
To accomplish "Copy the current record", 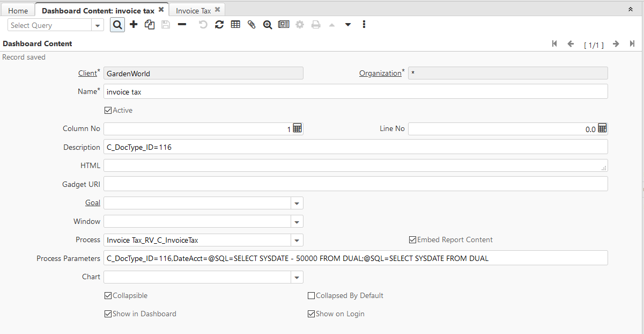I will pos(149,24).
